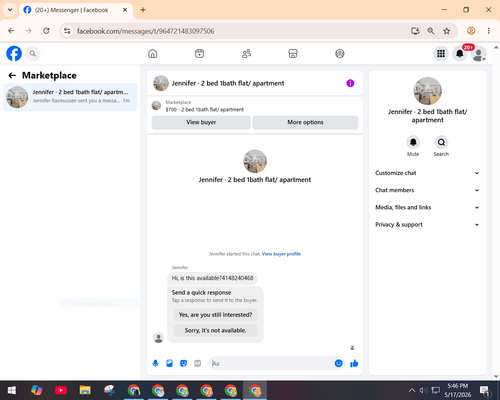The width and height of the screenshot is (500, 400).
Task: Click the $700 Marketplace listing title
Action: tap(205, 110)
